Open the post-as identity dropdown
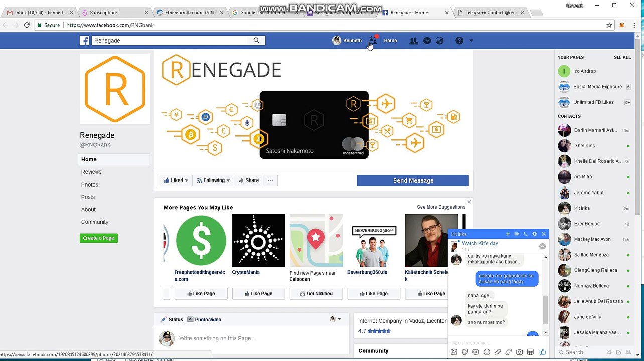This screenshot has width=644, height=361. tap(335, 319)
